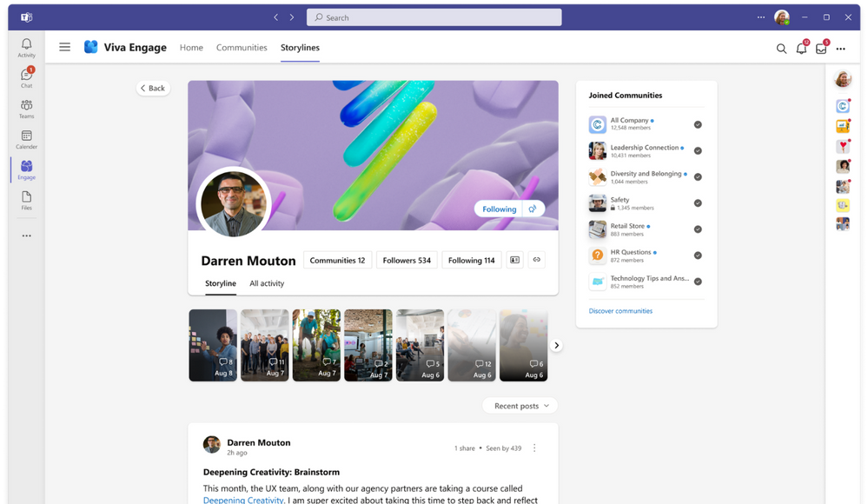Viewport: 868px width, 504px height.
Task: Open Files in the Teams sidebar
Action: click(26, 200)
